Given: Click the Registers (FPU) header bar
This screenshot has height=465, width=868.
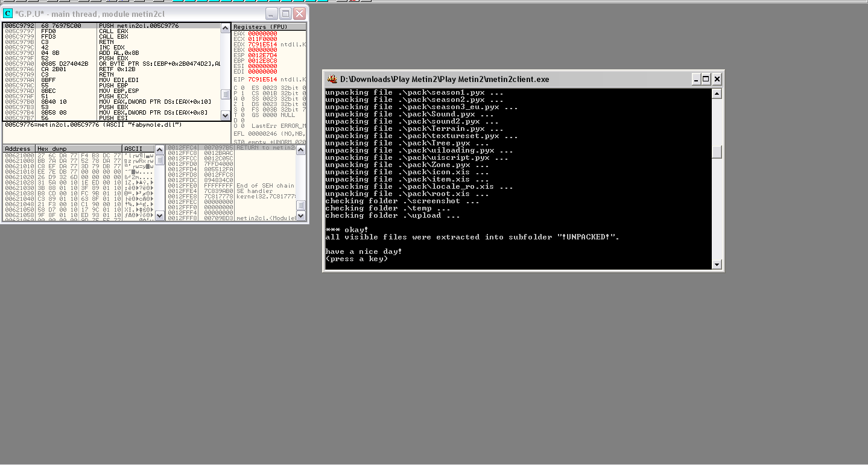Looking at the screenshot, I should (x=269, y=27).
